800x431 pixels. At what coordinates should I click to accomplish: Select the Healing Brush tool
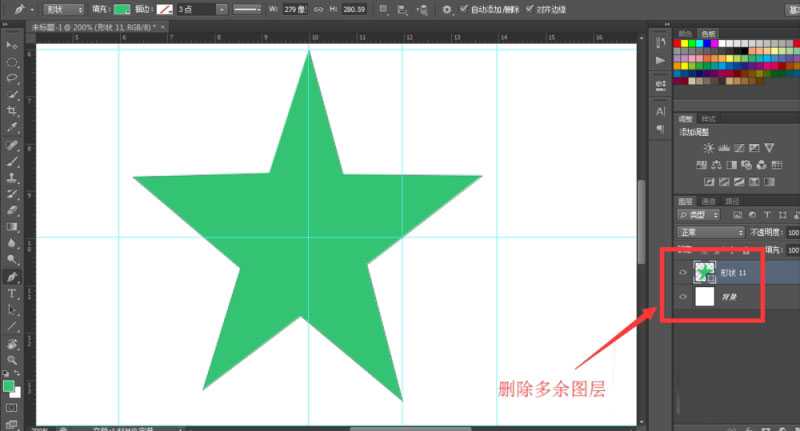click(x=12, y=145)
